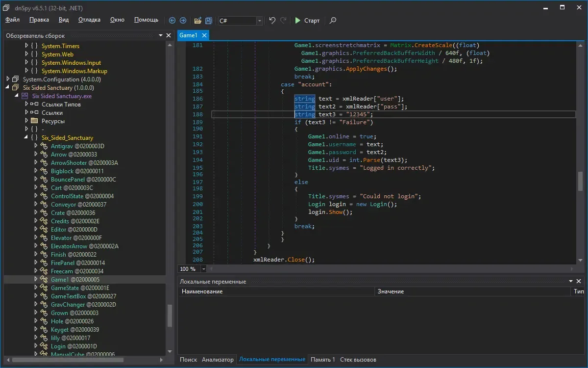This screenshot has width=588, height=368.
Task: Expand the System.Configuration assembly node
Action: [x=8, y=79]
